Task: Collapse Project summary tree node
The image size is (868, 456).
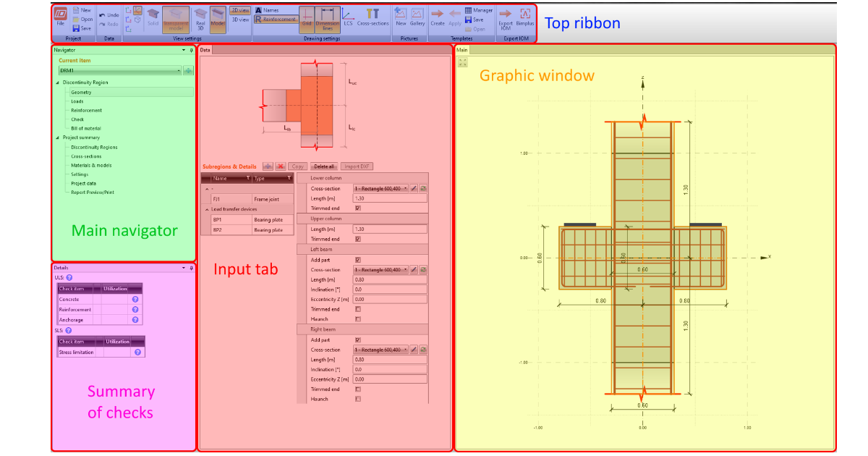Action: (57, 138)
